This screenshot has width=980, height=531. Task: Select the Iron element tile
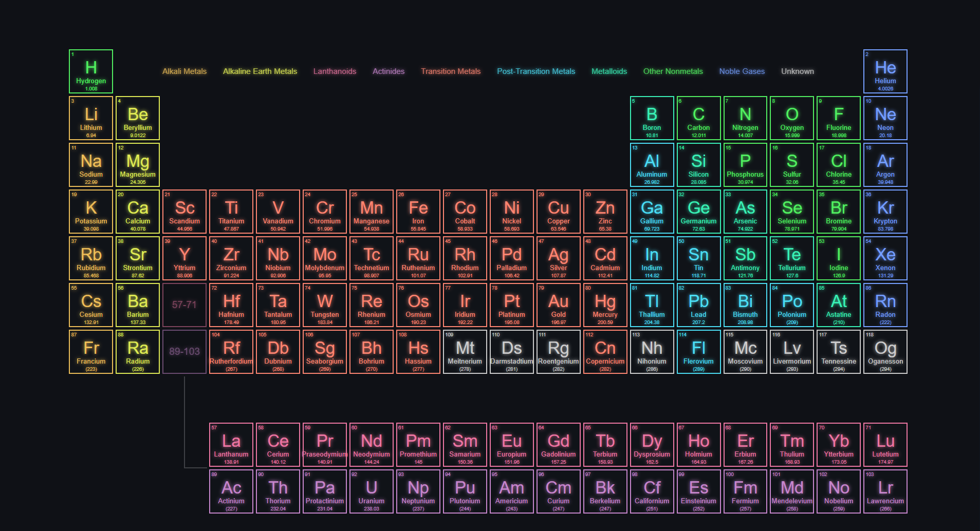point(418,212)
